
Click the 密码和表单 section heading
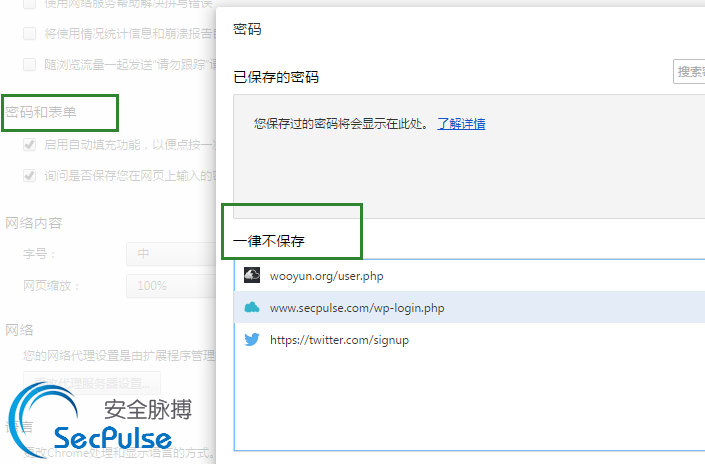click(41, 112)
